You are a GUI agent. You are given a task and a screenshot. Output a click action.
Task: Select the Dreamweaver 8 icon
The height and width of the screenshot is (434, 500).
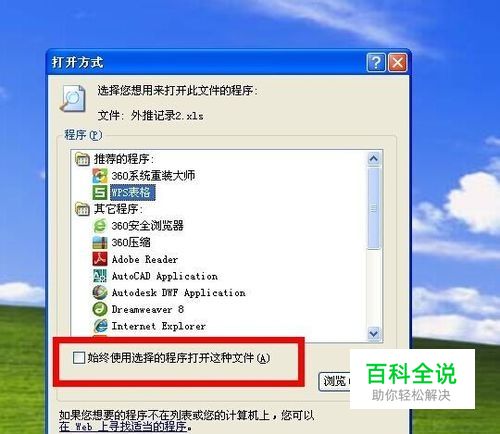pyautogui.click(x=100, y=309)
